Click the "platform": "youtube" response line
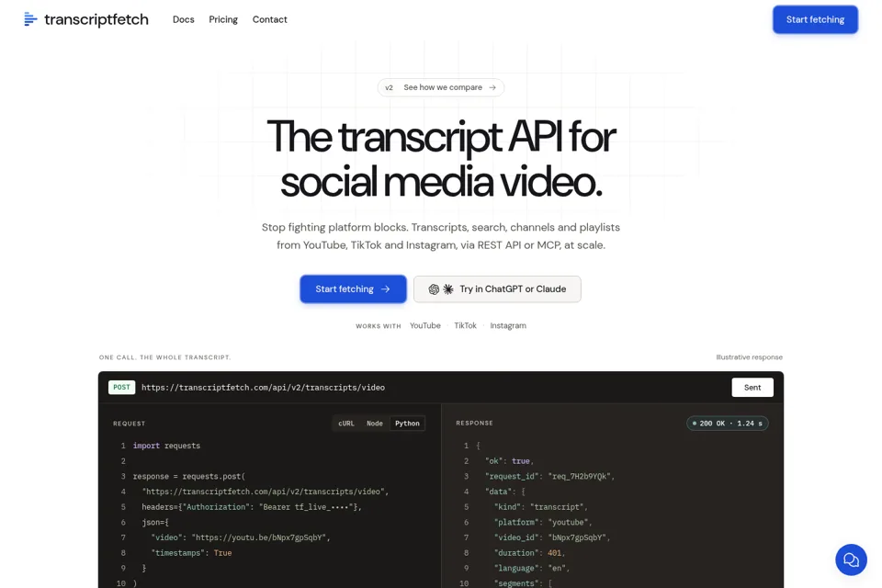Image resolution: width=882 pixels, height=588 pixels. [x=543, y=523]
